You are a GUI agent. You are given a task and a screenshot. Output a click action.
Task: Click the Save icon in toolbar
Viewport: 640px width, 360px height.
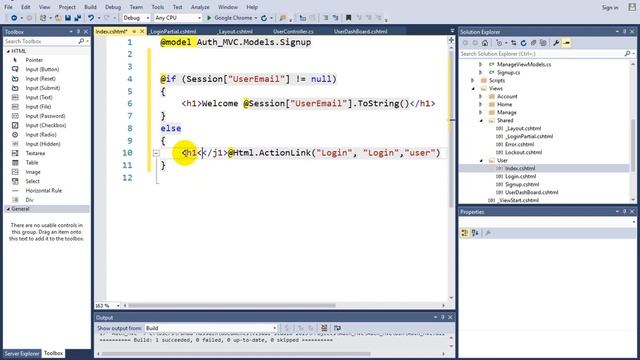(x=68, y=18)
